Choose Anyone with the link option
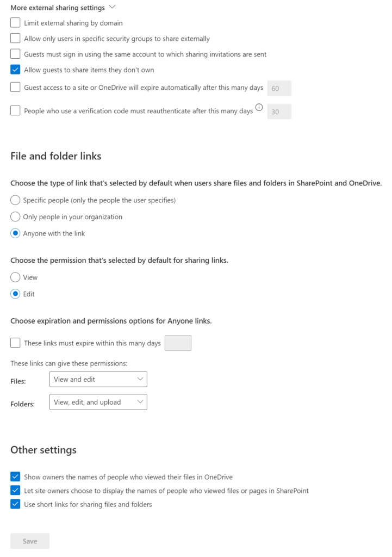 [15, 233]
